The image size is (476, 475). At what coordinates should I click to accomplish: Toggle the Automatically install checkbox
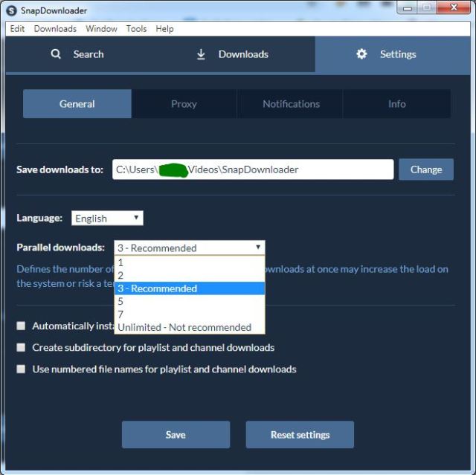pyautogui.click(x=21, y=326)
